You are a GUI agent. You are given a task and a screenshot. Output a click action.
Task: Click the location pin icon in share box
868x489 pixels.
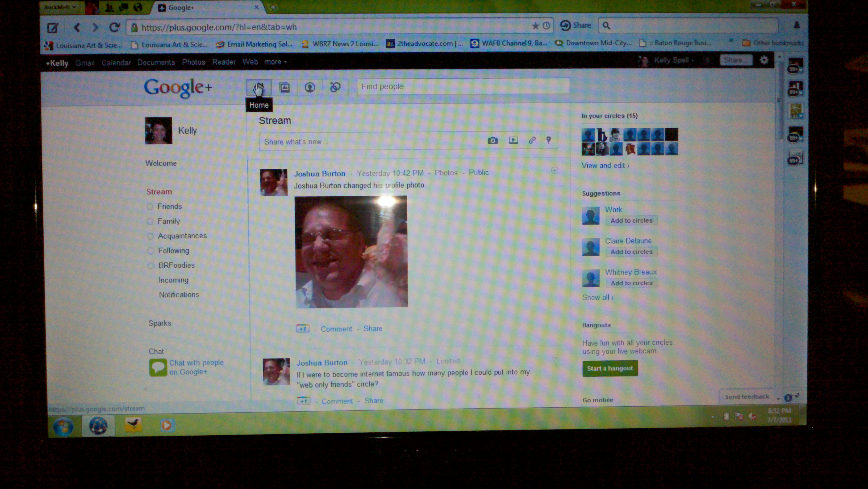coord(549,140)
